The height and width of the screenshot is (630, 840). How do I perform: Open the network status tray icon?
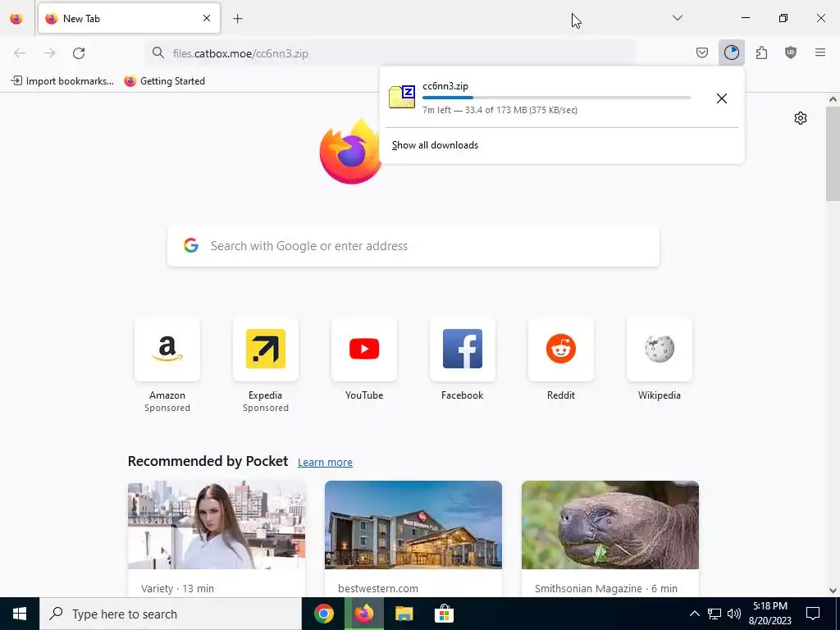click(x=714, y=614)
